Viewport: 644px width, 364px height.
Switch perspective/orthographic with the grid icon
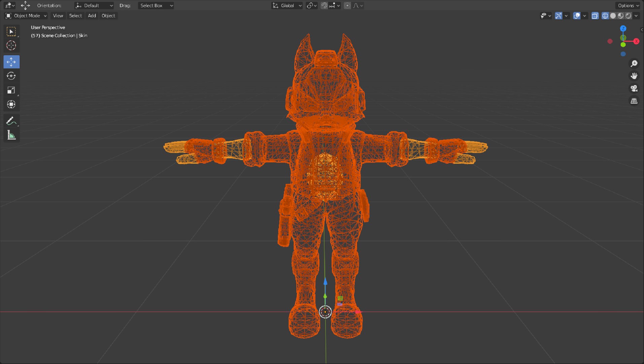tap(634, 101)
